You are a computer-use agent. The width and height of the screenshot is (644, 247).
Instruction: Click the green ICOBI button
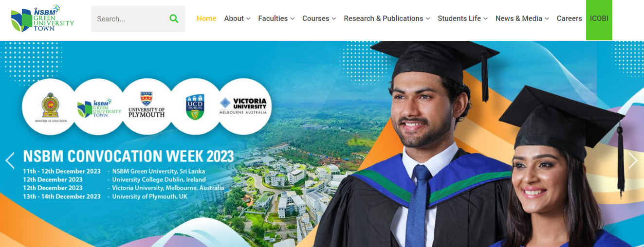(599, 19)
